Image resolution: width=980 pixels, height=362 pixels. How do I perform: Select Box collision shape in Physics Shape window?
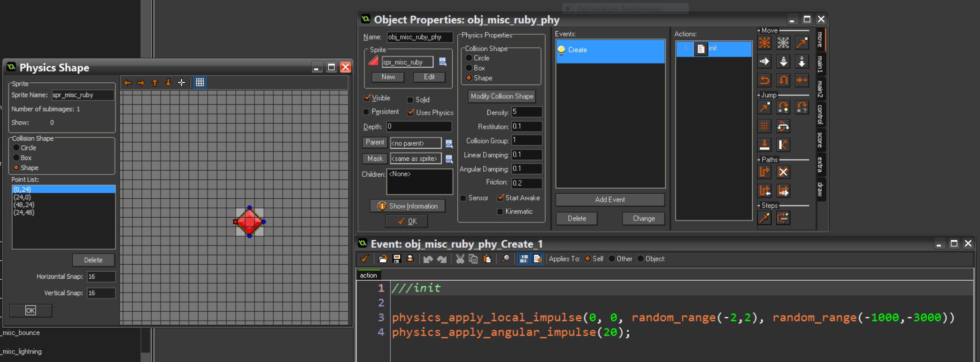(x=16, y=158)
